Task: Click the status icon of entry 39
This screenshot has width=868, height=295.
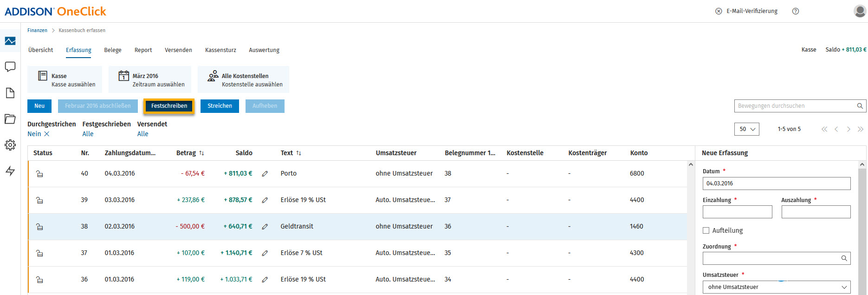Action: pyautogui.click(x=40, y=200)
